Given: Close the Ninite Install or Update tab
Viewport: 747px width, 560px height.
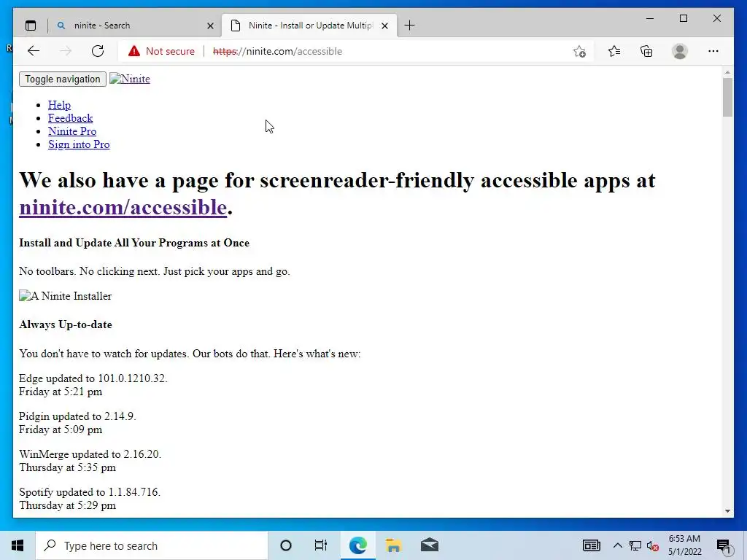Looking at the screenshot, I should point(385,26).
